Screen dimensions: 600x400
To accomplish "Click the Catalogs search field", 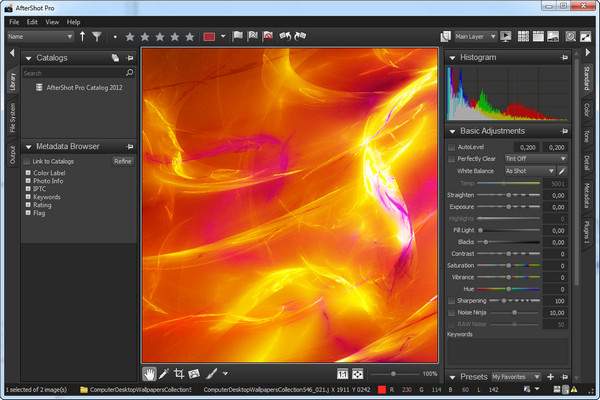I will tap(72, 73).
